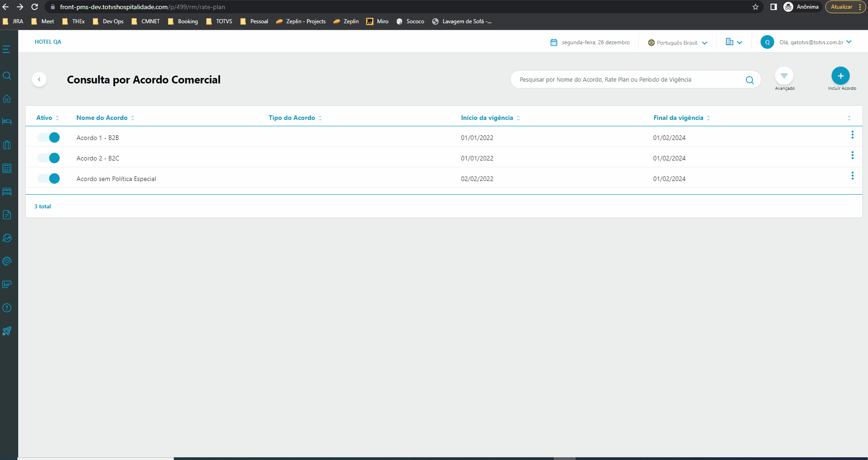The height and width of the screenshot is (460, 868).
Task: Open the TOTVS bookmark folder
Action: click(x=220, y=21)
